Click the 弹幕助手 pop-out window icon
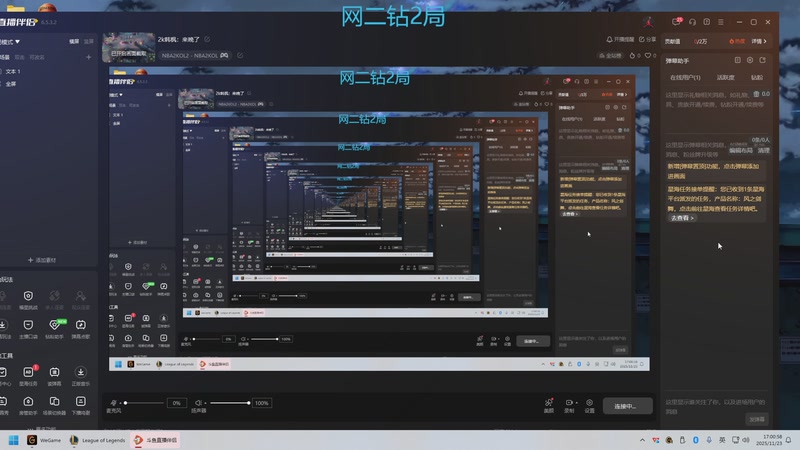800x450 pixels. tap(762, 60)
